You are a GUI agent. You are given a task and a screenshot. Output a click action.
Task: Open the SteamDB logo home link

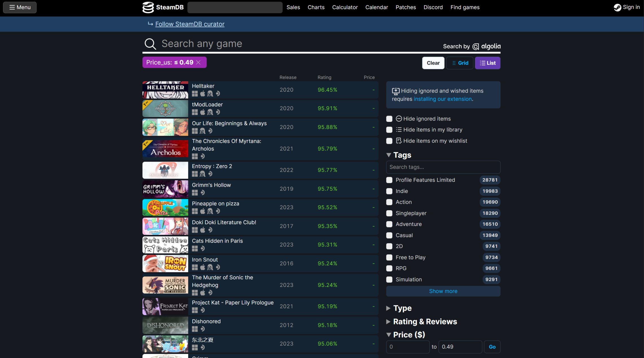[163, 7]
